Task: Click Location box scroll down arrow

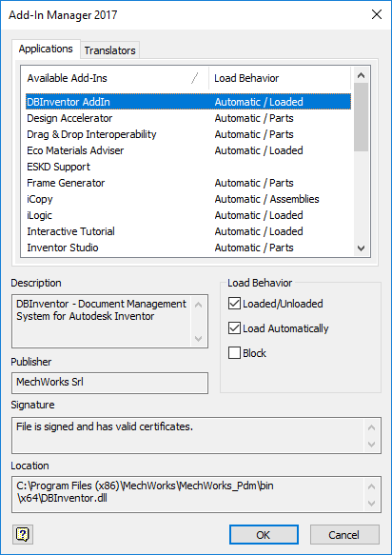Action: [371, 503]
